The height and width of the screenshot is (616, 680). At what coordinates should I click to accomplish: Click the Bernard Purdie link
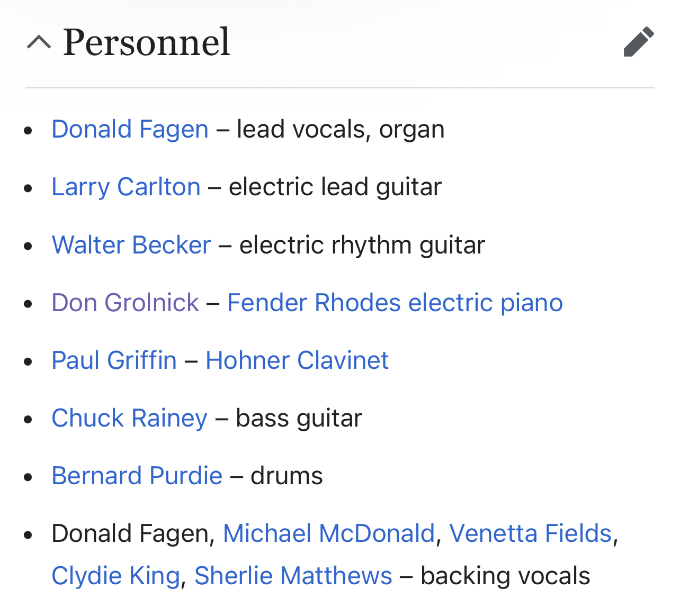(137, 476)
